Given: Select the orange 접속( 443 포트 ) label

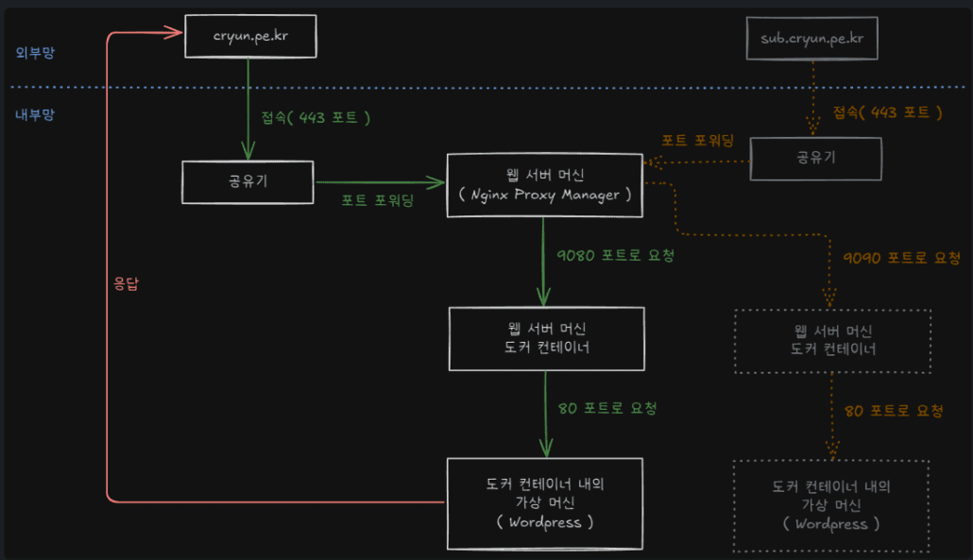Looking at the screenshot, I should 887,112.
